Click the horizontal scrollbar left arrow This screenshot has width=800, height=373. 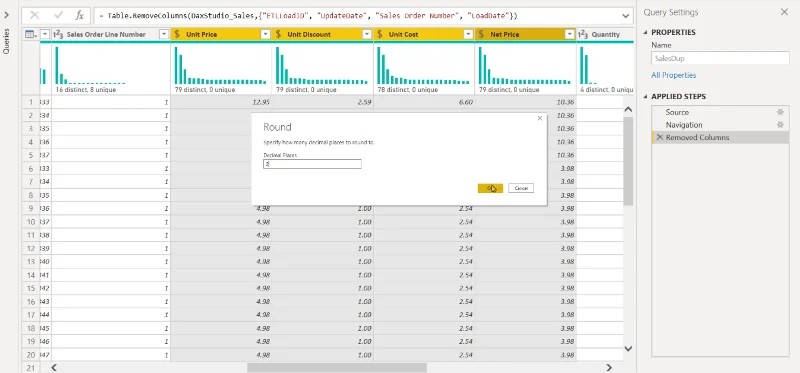coord(54,367)
